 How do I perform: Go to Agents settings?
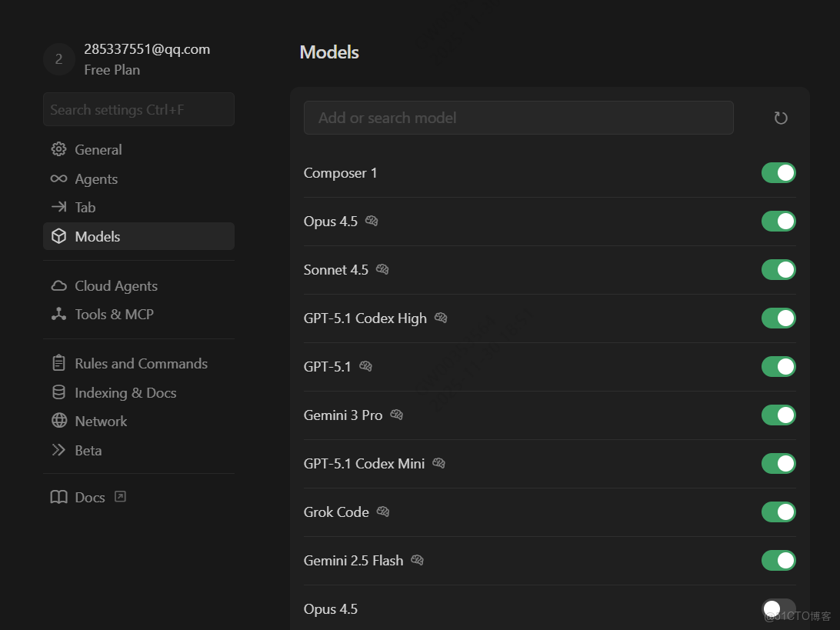(x=96, y=179)
